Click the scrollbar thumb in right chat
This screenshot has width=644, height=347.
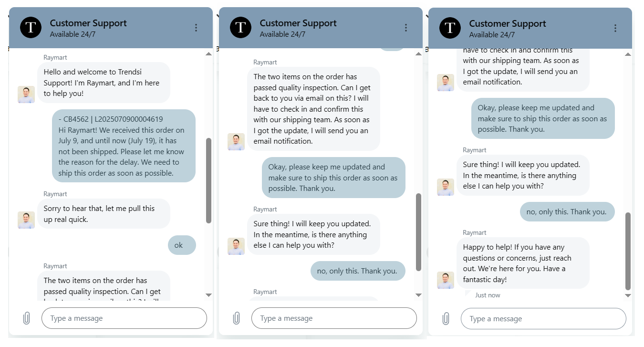[628, 251]
